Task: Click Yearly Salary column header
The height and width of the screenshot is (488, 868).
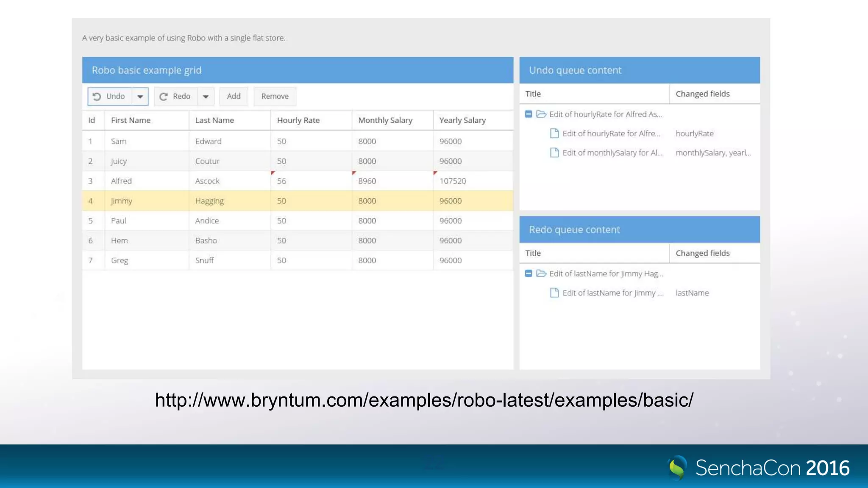Action: pyautogui.click(x=473, y=120)
